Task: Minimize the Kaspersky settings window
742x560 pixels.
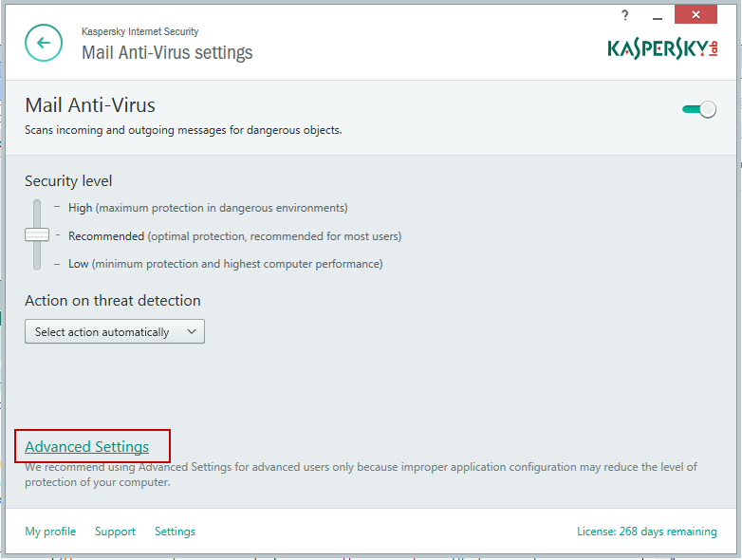Action: click(x=658, y=16)
